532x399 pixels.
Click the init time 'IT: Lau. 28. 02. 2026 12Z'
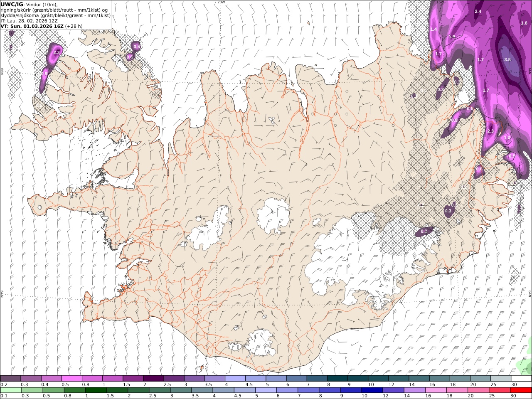[x=29, y=21]
